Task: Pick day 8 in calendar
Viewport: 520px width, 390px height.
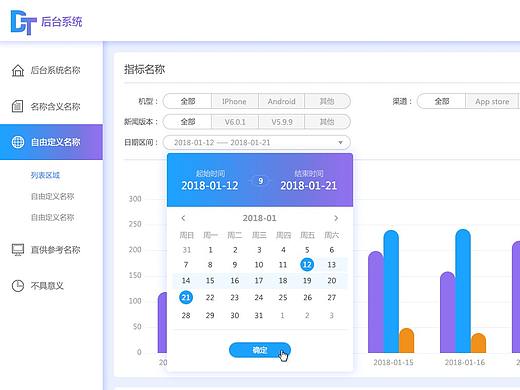Action: [210, 265]
